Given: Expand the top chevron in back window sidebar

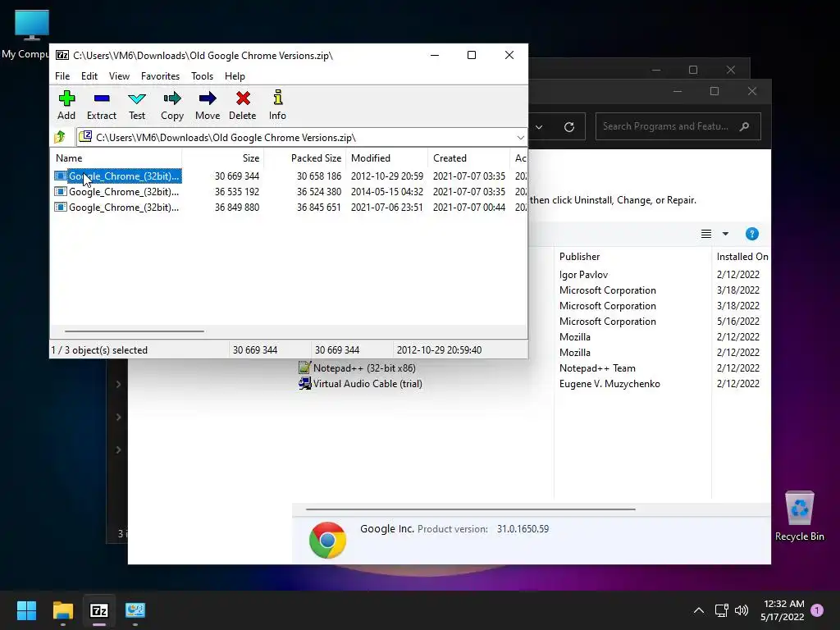Looking at the screenshot, I should click(118, 384).
